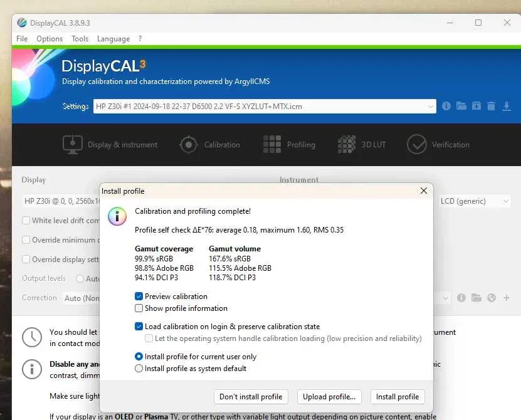This screenshot has height=420, width=521.
Task: Click the install profile download arrow icon
Action: (507, 107)
